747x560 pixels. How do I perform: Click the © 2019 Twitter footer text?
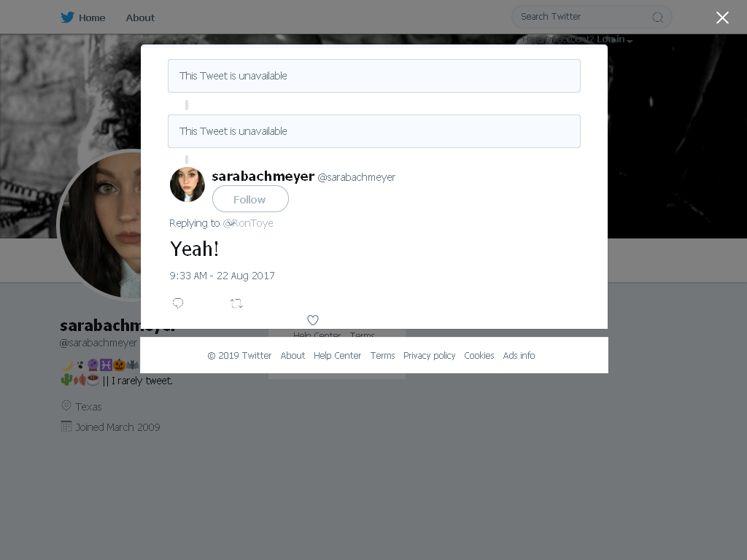239,355
